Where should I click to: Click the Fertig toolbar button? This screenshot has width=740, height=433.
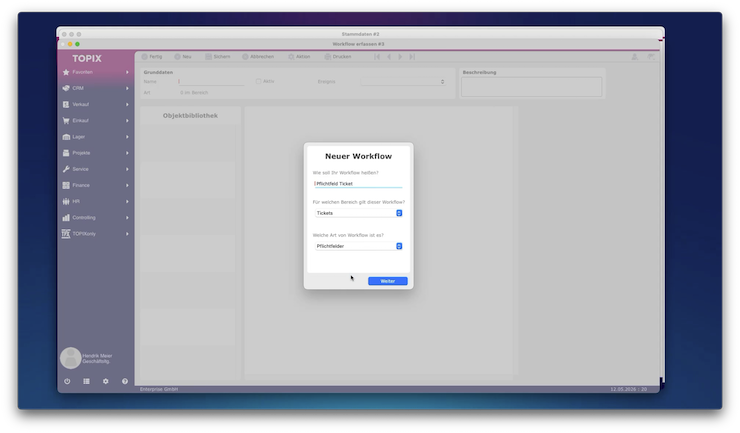[152, 57]
